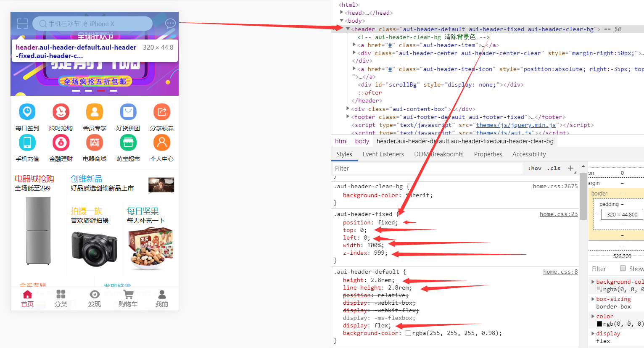The image size is (644, 348).
Task: Go to 首页 home in bottom bar
Action: (x=27, y=299)
